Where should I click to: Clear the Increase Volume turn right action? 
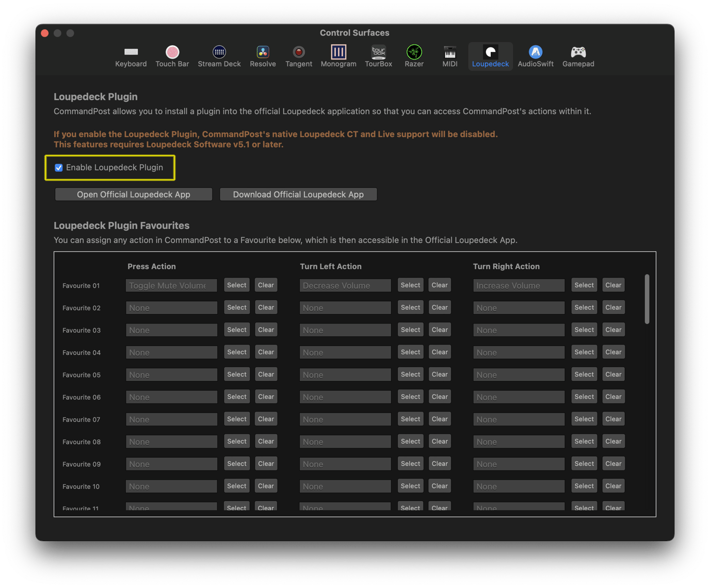coord(613,285)
